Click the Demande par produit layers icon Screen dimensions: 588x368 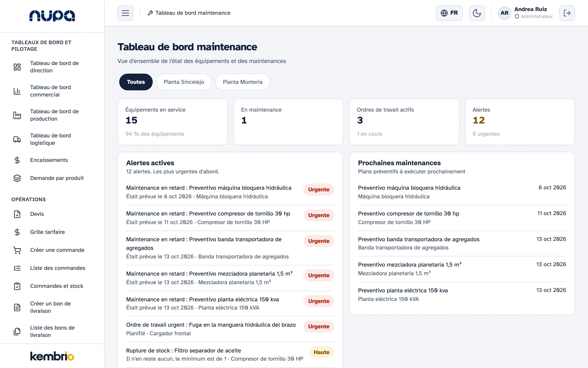tap(17, 178)
